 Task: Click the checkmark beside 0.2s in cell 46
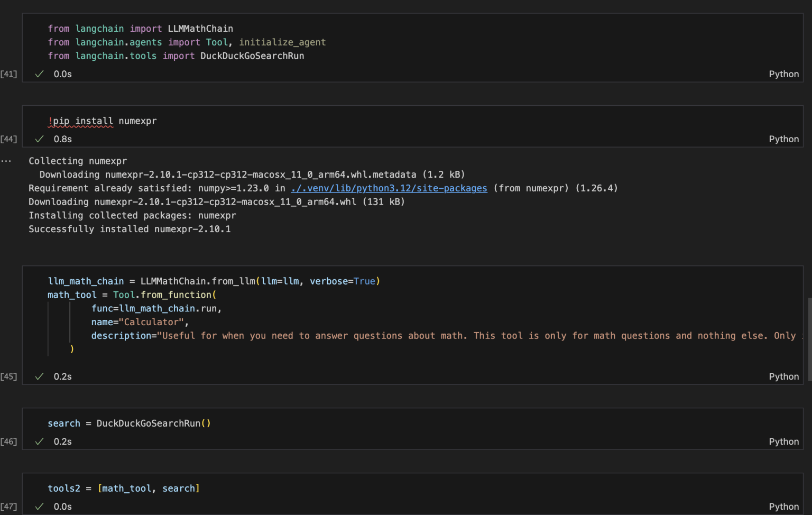(39, 442)
